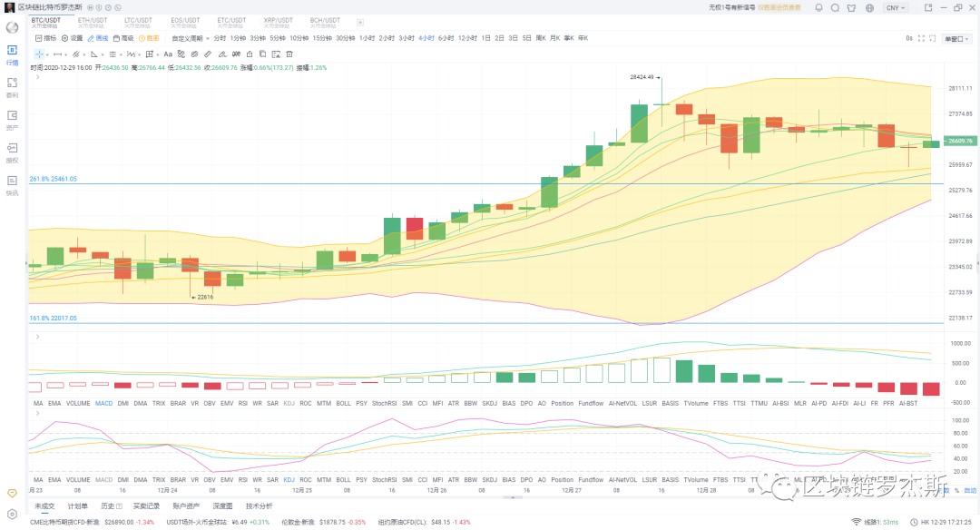Select the 1小时 timeframe

(x=367, y=39)
